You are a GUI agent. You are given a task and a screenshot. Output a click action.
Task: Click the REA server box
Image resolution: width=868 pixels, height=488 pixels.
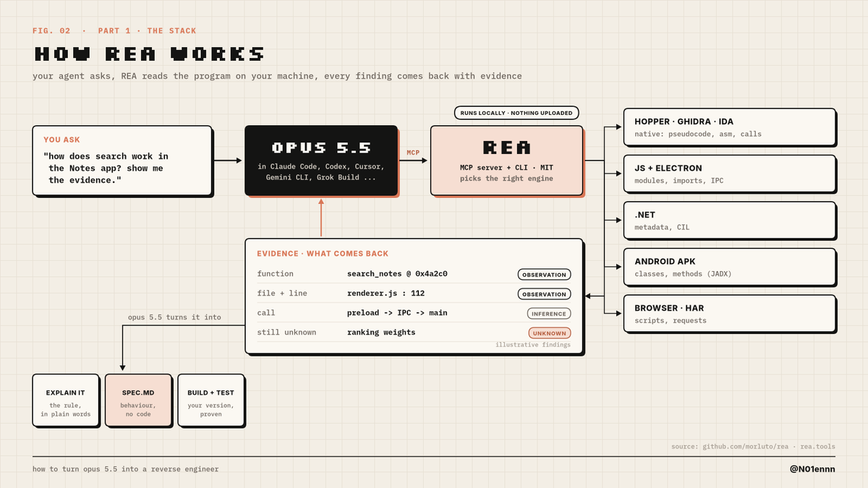coord(506,160)
